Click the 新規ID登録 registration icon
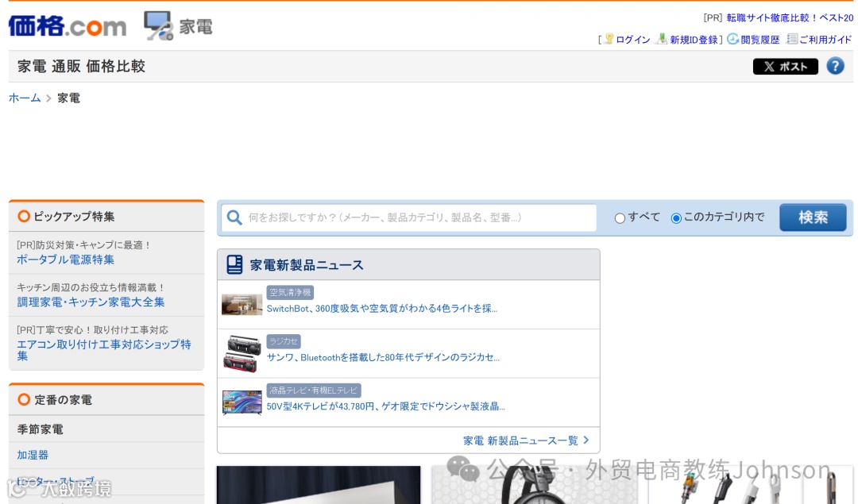 (x=662, y=39)
